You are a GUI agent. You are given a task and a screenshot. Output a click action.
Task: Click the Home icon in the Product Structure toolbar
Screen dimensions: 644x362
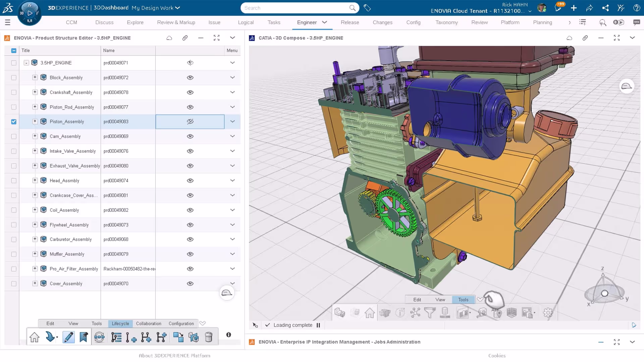pos(35,337)
